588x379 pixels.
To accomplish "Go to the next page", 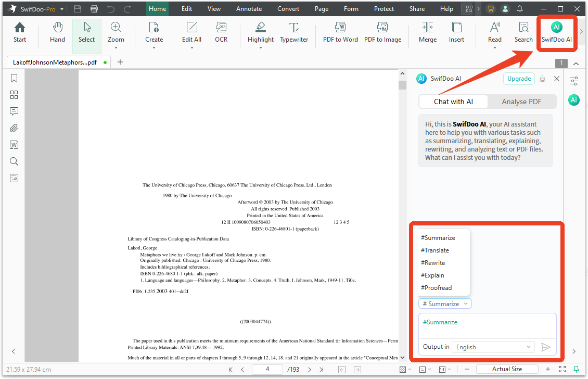I will coord(310,370).
